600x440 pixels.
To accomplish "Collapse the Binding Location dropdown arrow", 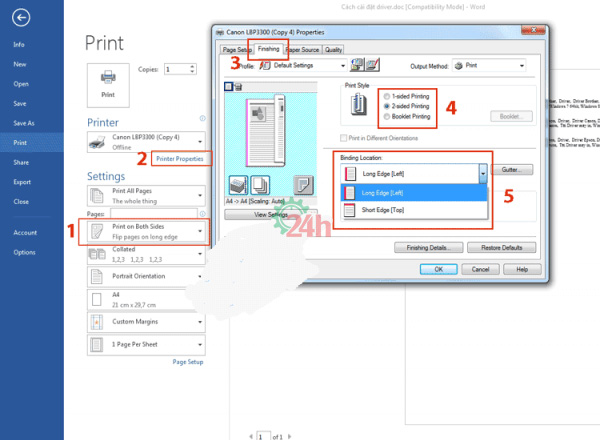I will click(x=483, y=174).
